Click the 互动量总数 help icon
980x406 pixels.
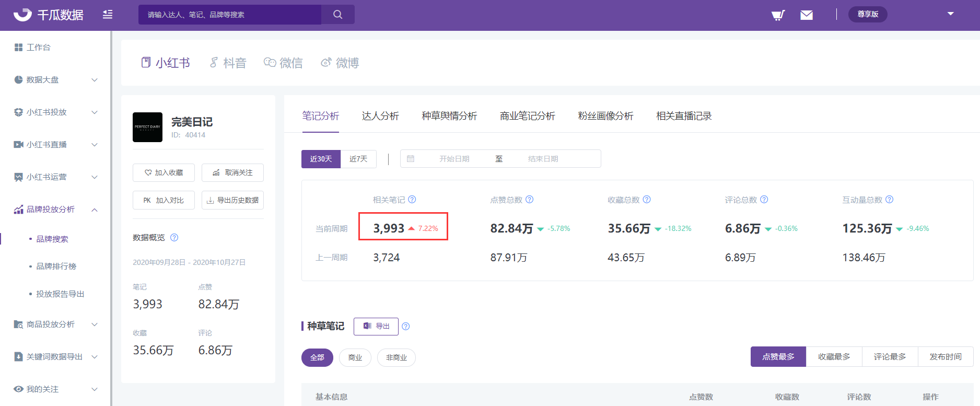coord(890,200)
